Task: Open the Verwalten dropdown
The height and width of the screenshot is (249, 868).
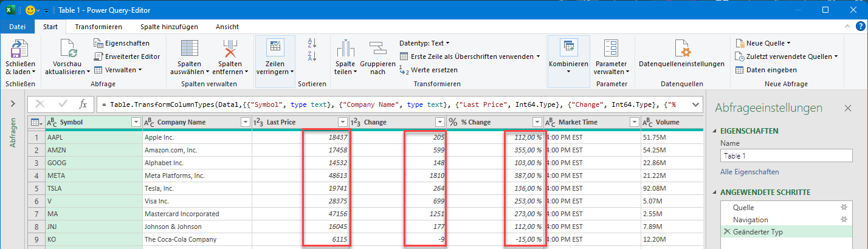Action: click(118, 70)
